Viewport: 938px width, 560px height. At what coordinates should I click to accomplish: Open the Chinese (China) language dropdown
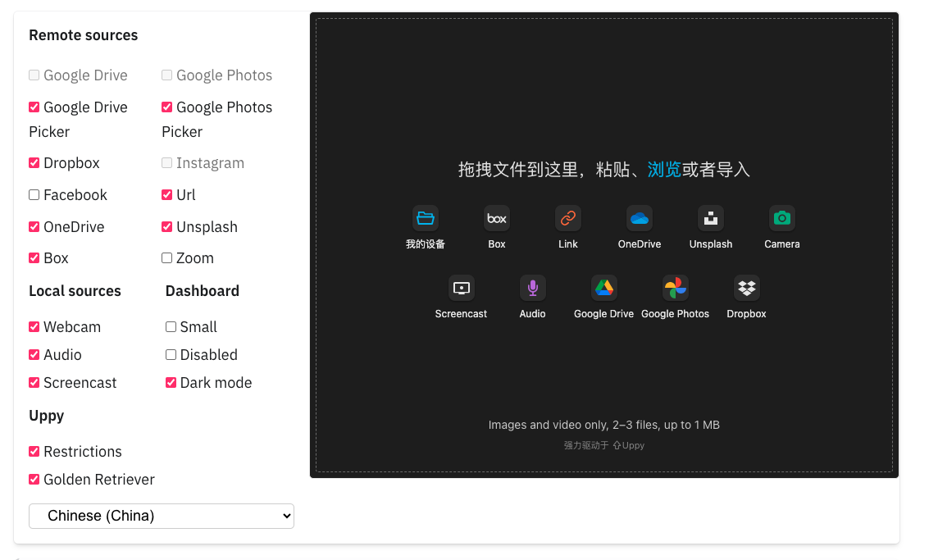tap(162, 516)
